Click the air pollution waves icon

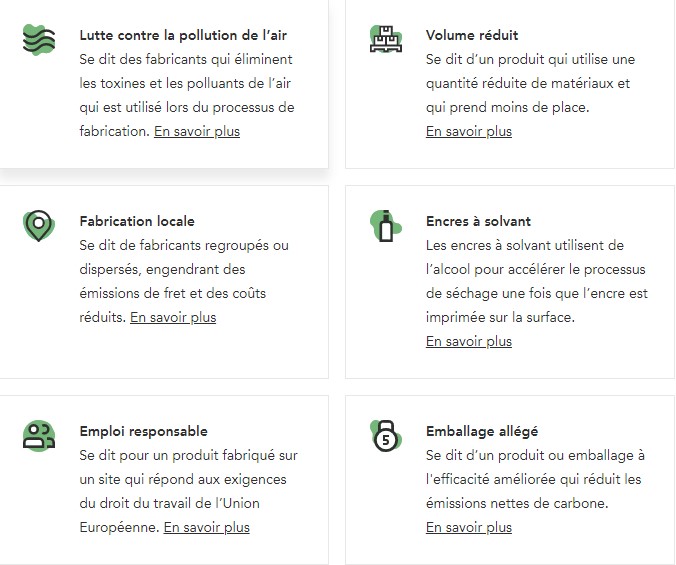(38, 40)
